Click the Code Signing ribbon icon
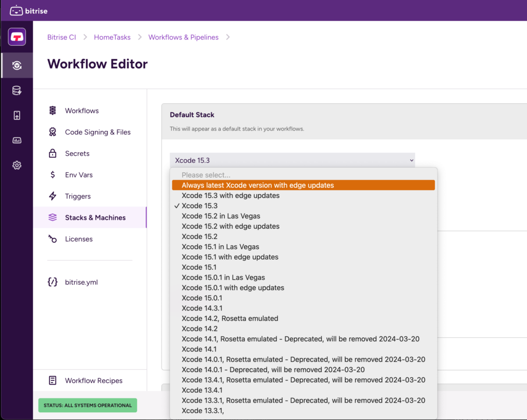 coord(52,132)
